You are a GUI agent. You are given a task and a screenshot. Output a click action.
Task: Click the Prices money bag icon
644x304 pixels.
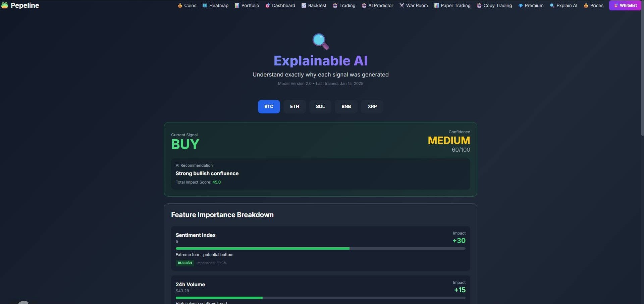(586, 6)
